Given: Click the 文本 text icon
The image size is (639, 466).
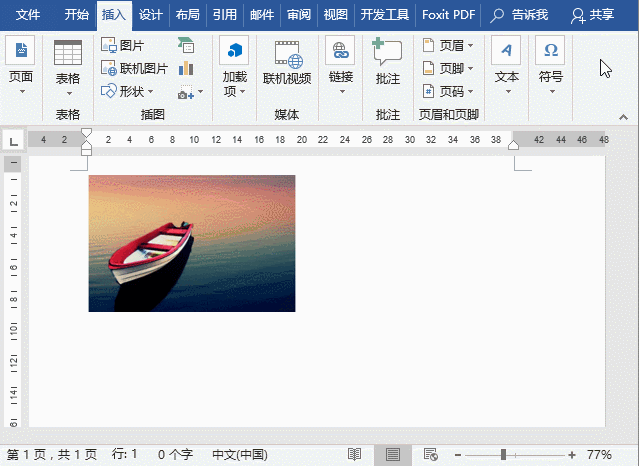Looking at the screenshot, I should click(506, 50).
